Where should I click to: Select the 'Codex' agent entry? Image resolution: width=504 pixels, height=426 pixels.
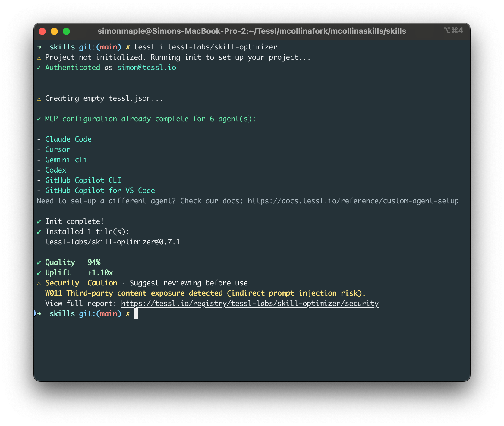tap(56, 170)
